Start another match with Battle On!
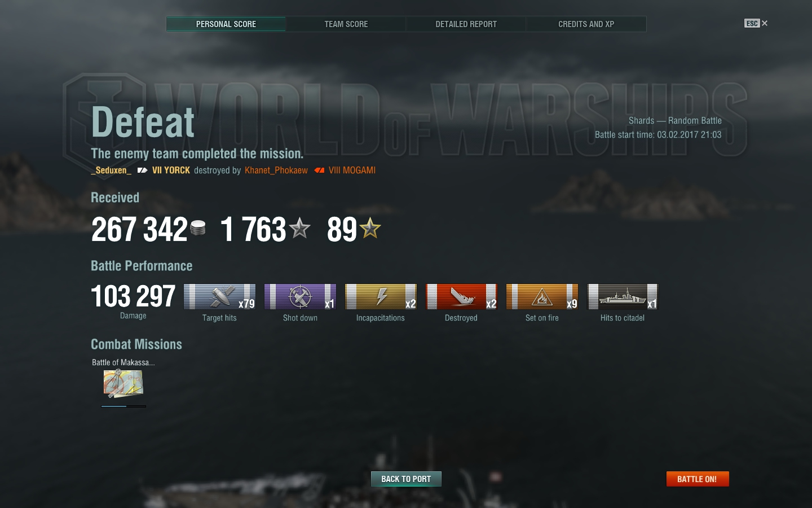The width and height of the screenshot is (812, 508). click(x=698, y=479)
